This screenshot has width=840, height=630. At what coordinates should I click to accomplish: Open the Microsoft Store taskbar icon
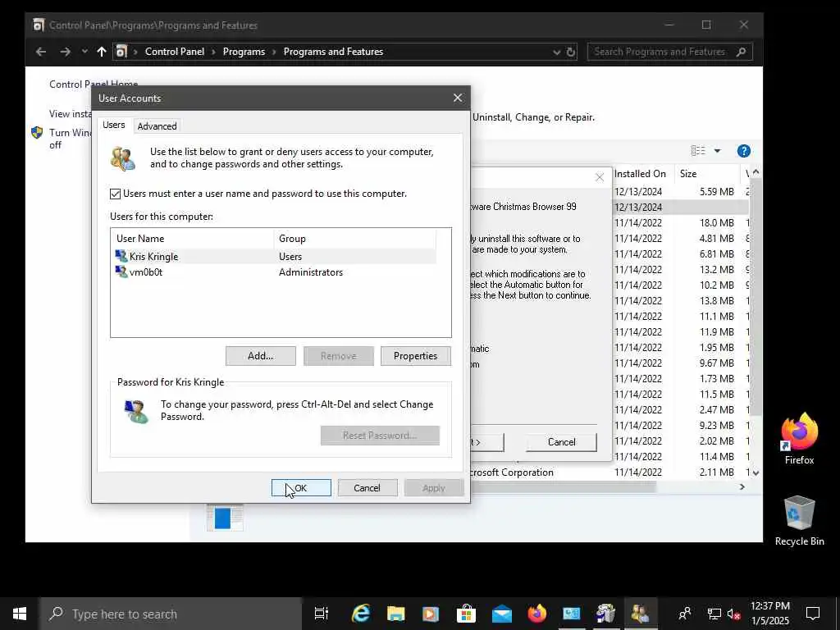click(x=466, y=614)
